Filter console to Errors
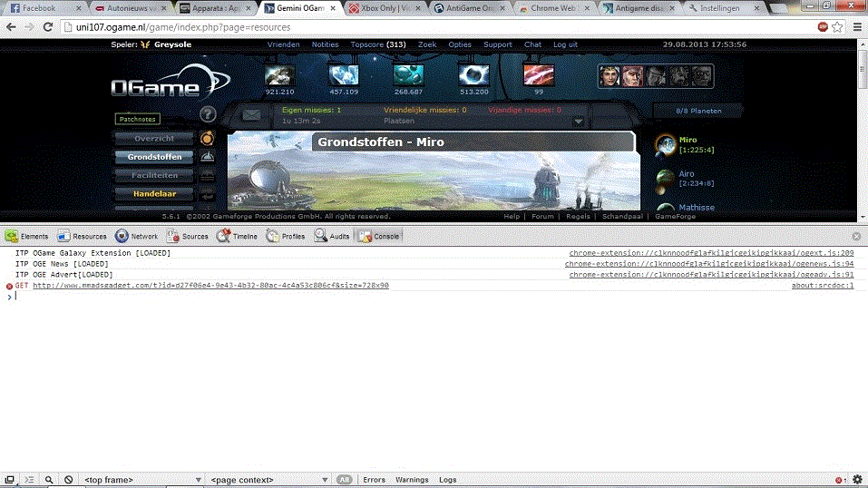This screenshot has width=868, height=488. click(375, 480)
